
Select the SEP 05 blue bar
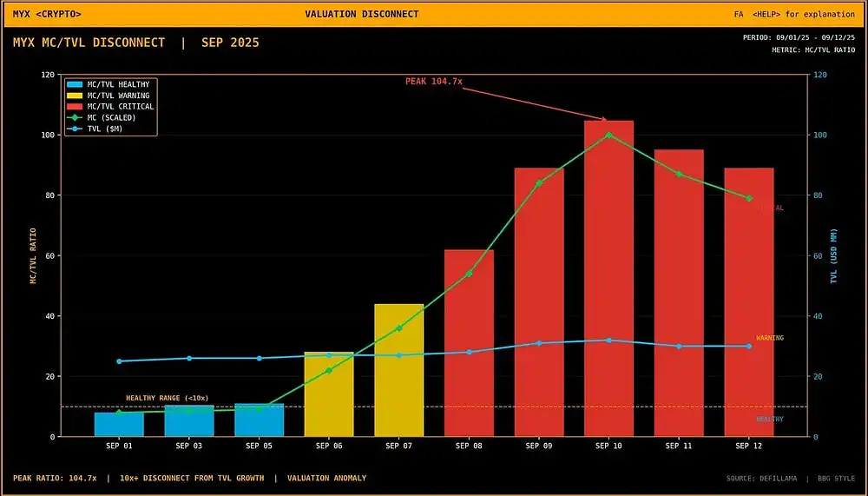259,420
